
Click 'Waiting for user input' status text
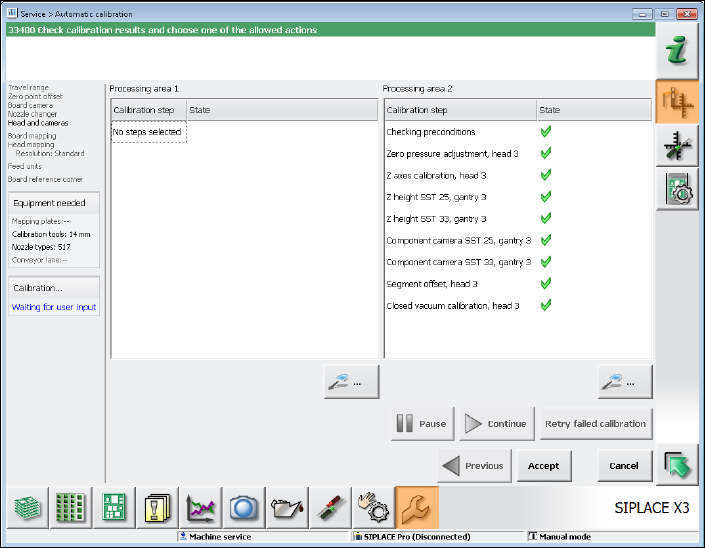54,307
